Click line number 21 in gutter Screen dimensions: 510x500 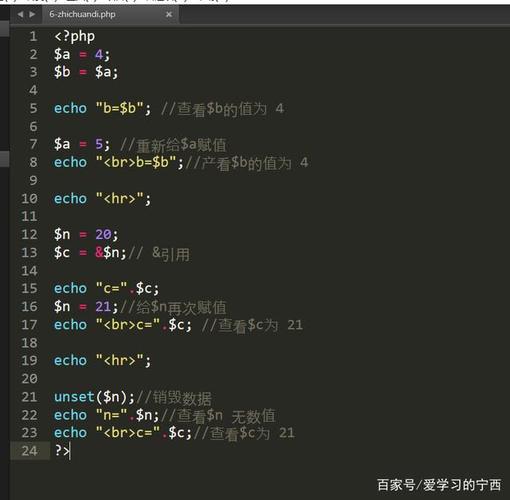pos(29,397)
